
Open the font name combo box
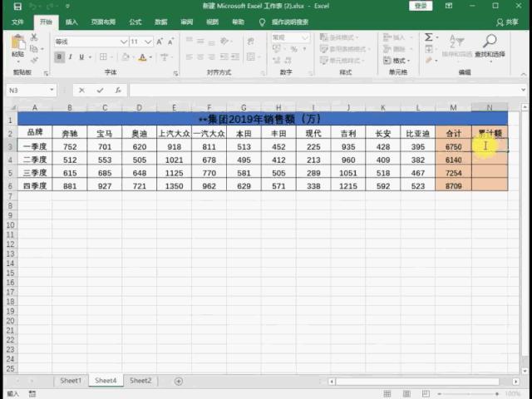pos(91,42)
